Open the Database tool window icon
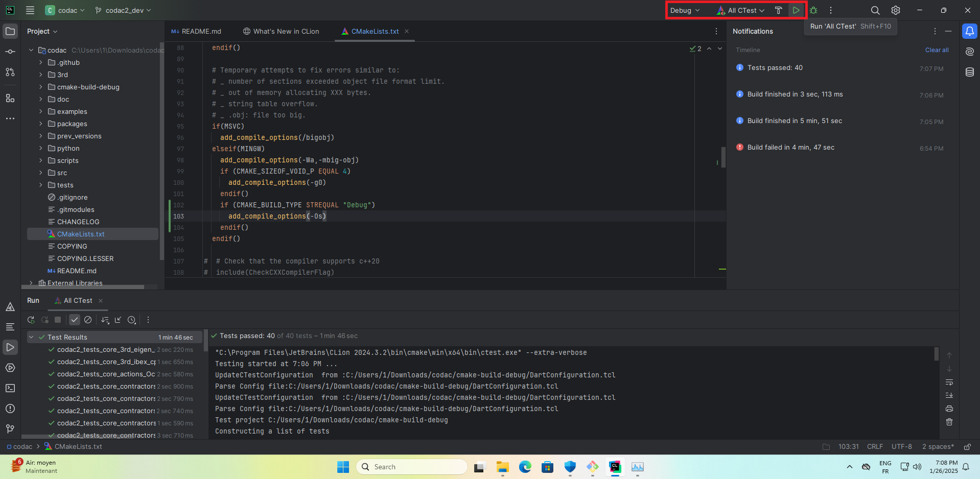The image size is (980, 479). [x=969, y=72]
